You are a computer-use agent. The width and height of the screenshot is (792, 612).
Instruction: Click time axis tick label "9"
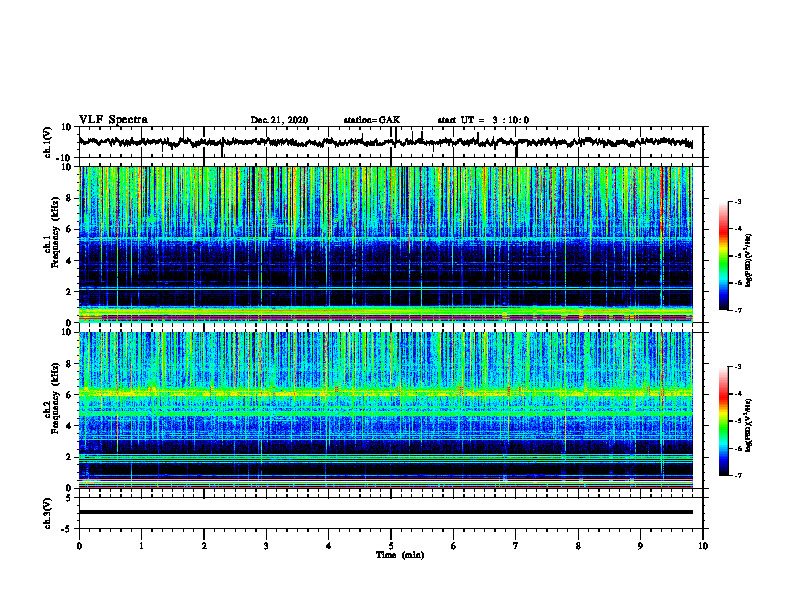(x=640, y=546)
